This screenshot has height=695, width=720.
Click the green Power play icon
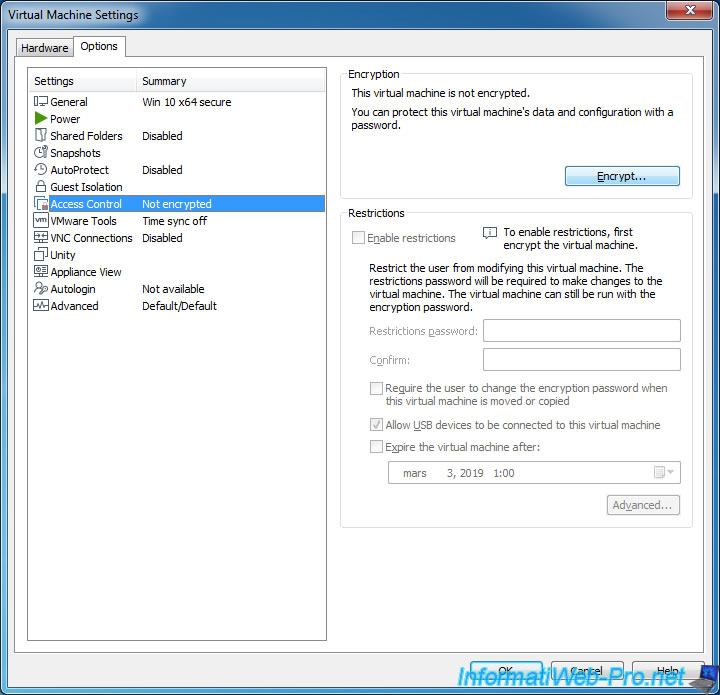pyautogui.click(x=41, y=119)
